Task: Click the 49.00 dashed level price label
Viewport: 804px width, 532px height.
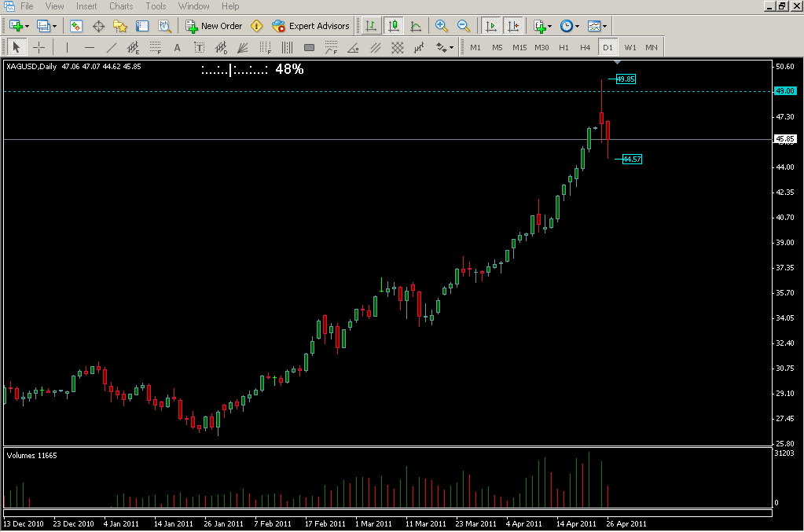Action: click(x=785, y=91)
